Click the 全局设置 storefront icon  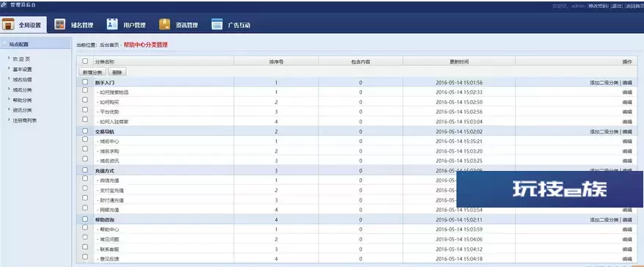(x=8, y=24)
